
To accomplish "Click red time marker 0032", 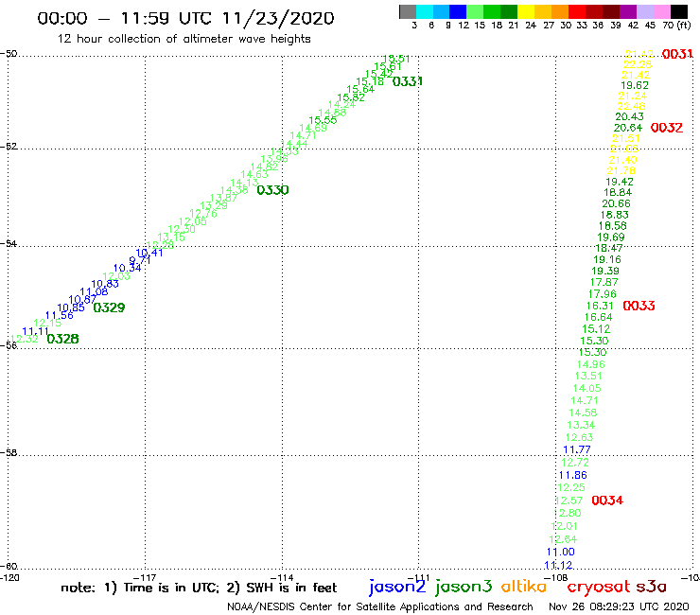I will [667, 128].
